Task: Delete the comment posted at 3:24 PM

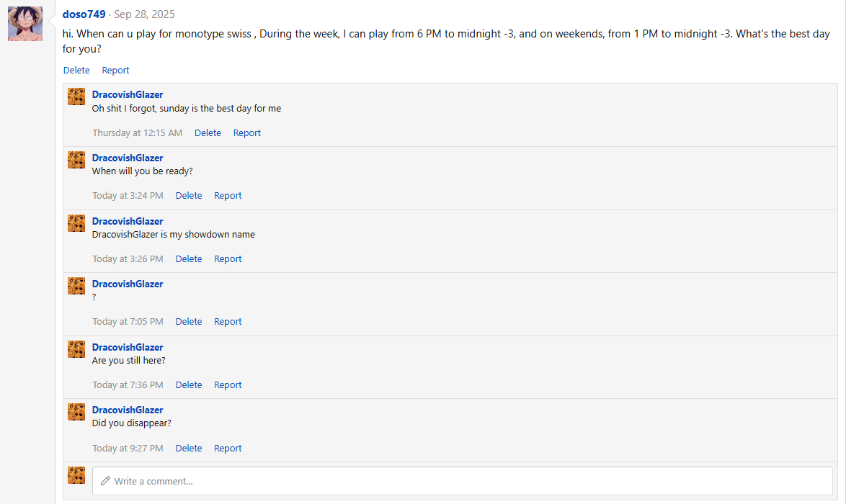Action: (189, 196)
